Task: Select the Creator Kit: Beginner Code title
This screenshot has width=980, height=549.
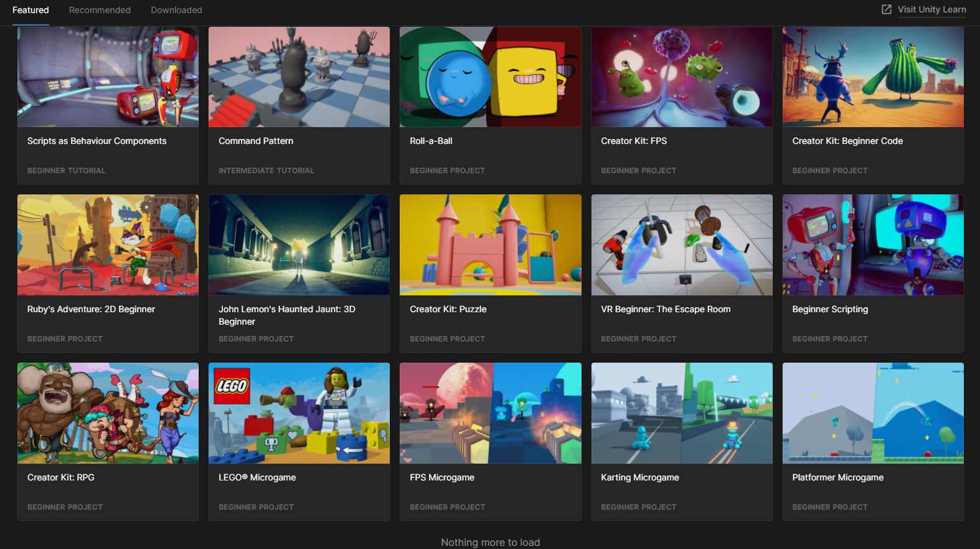Action: point(847,141)
